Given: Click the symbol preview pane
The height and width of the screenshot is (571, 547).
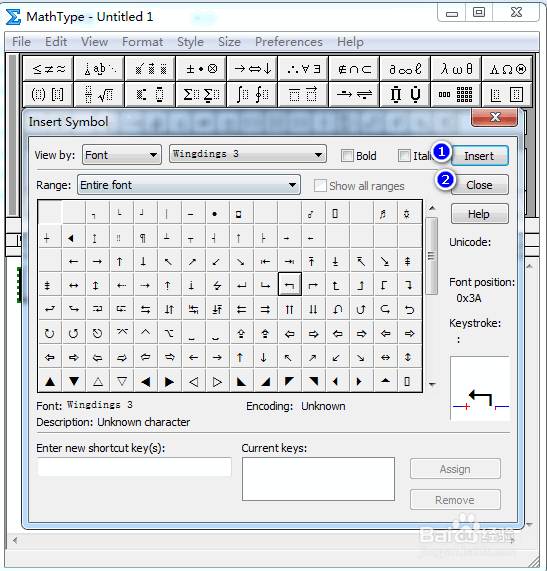Looking at the screenshot, I should click(x=480, y=388).
